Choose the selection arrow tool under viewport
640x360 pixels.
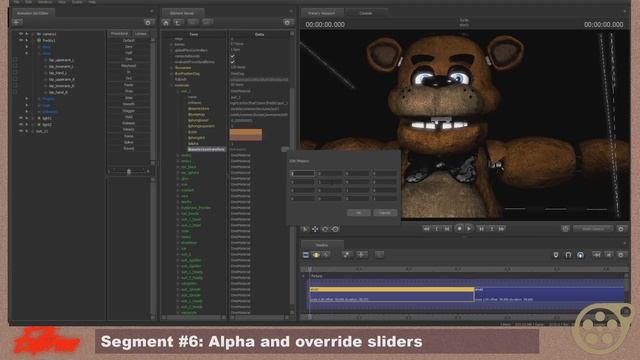(305, 229)
